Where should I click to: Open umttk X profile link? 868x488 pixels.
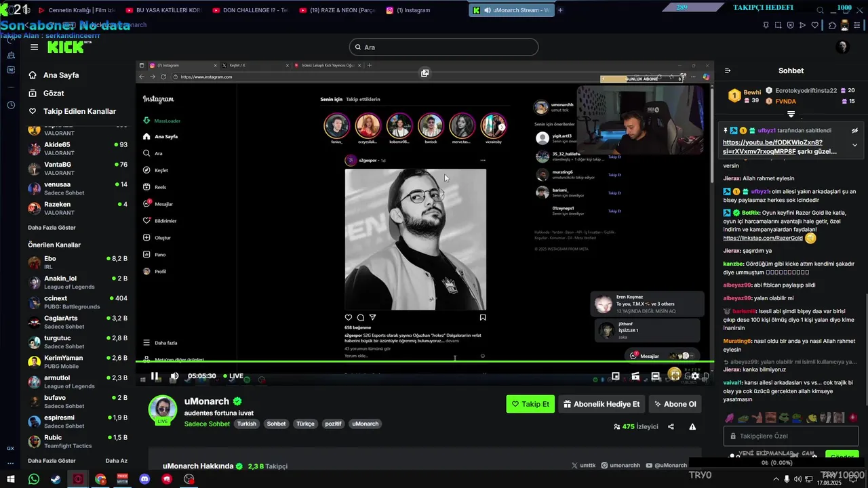pyautogui.click(x=584, y=466)
